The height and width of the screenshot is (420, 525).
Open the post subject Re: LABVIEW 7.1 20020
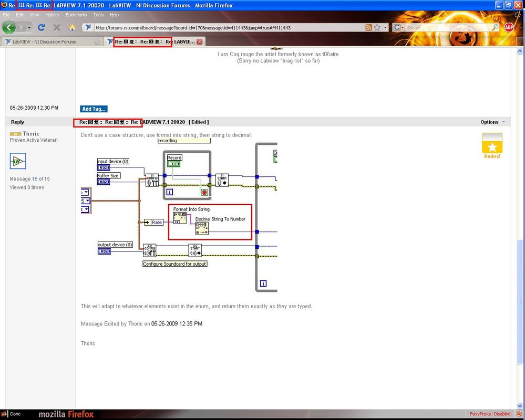point(132,122)
